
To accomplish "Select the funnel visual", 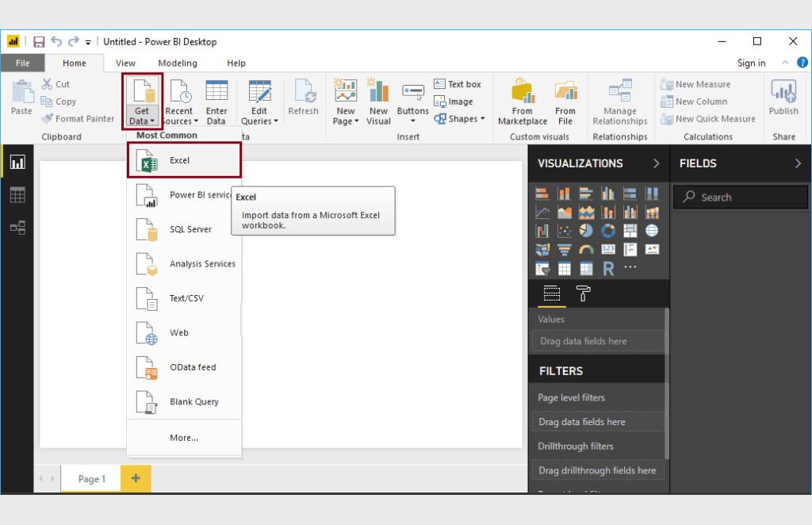I will coord(564,250).
